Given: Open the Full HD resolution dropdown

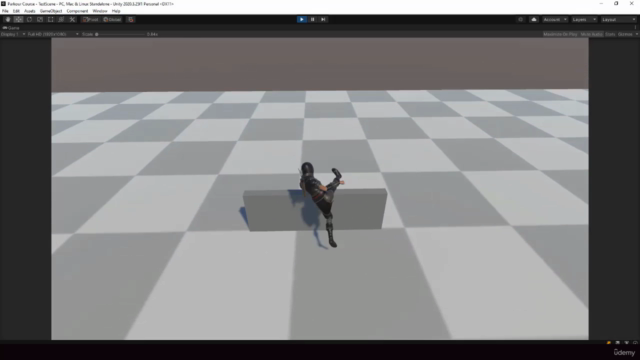Looking at the screenshot, I should 53,34.
